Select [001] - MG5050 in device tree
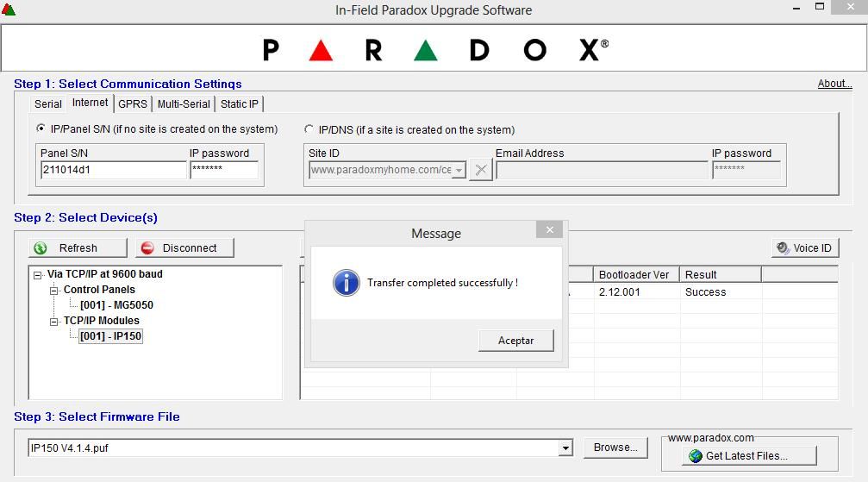This screenshot has width=868, height=482. [117, 305]
